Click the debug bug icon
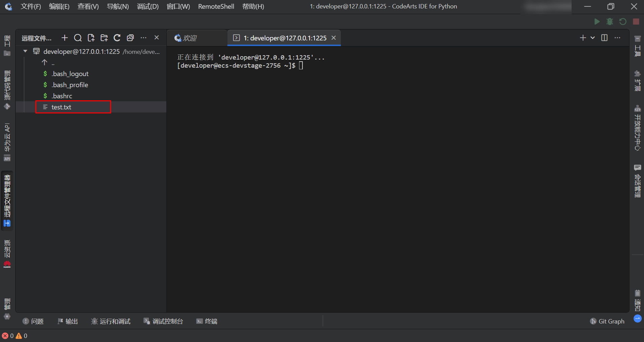The image size is (644, 342). click(x=610, y=22)
